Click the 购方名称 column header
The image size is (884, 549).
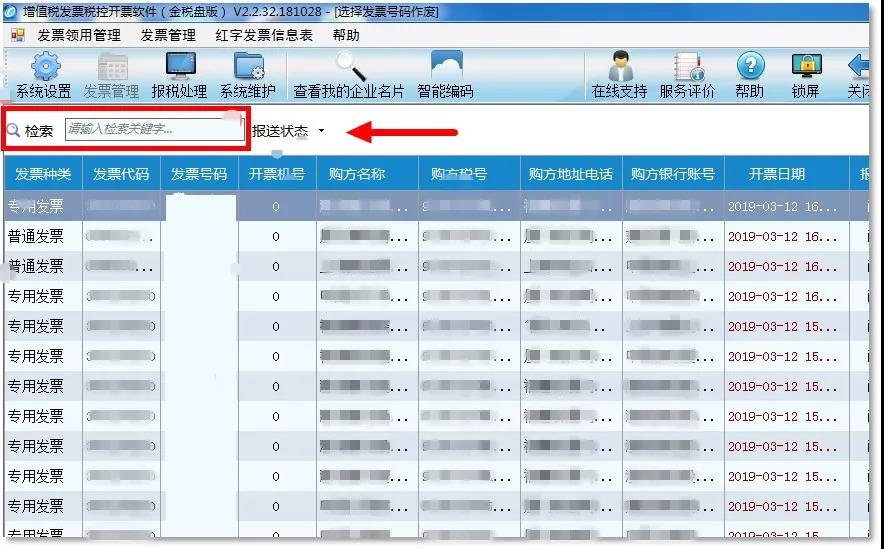click(x=357, y=174)
